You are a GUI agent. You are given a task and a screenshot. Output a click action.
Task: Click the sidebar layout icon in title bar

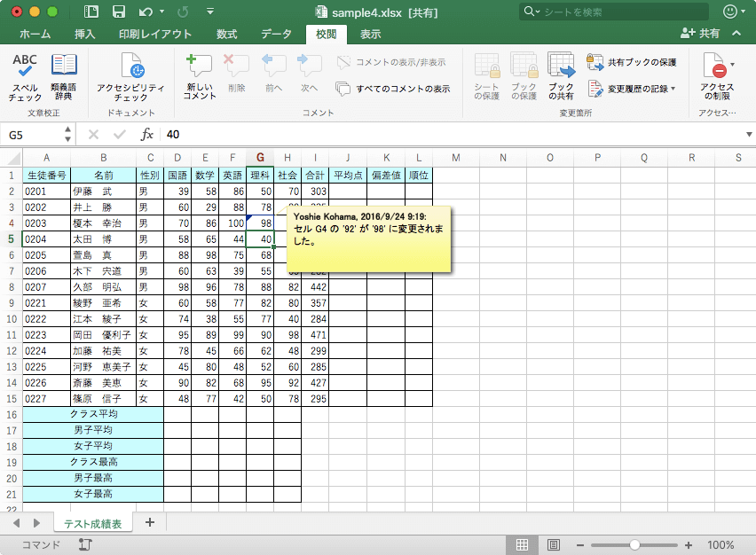pos(91,12)
